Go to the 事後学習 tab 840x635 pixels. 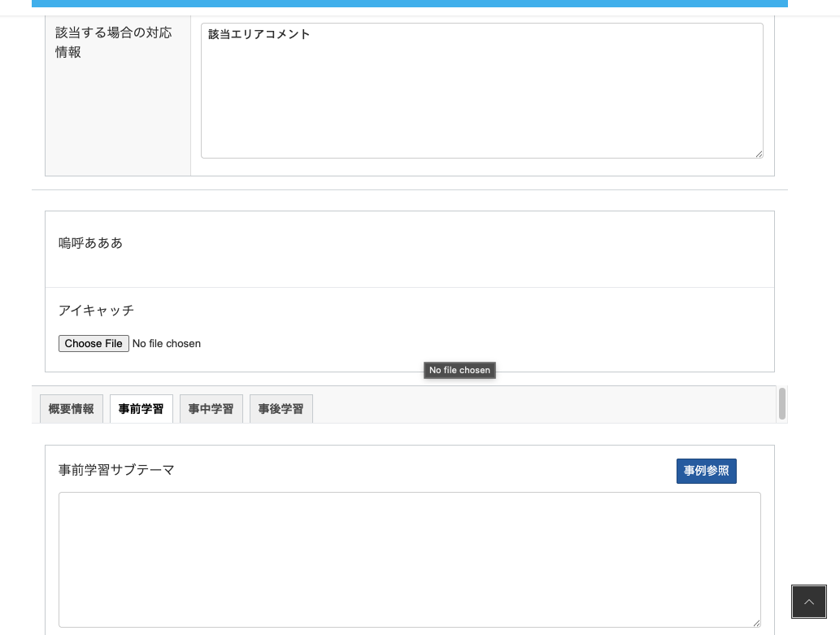pyautogui.click(x=281, y=409)
